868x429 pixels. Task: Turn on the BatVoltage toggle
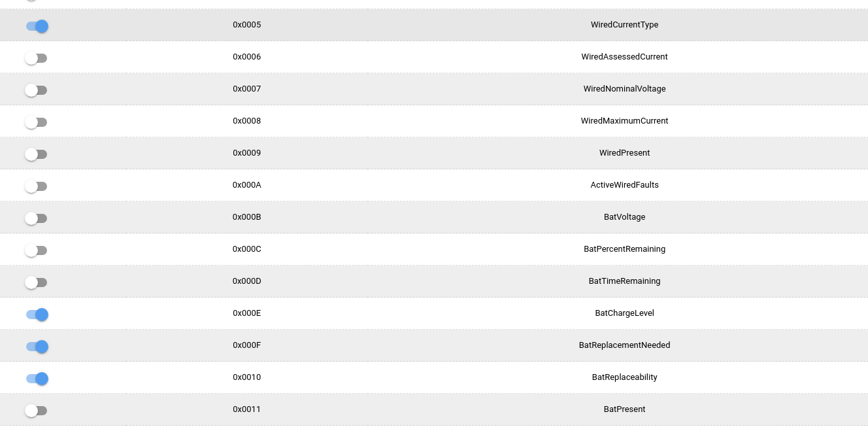coord(36,218)
